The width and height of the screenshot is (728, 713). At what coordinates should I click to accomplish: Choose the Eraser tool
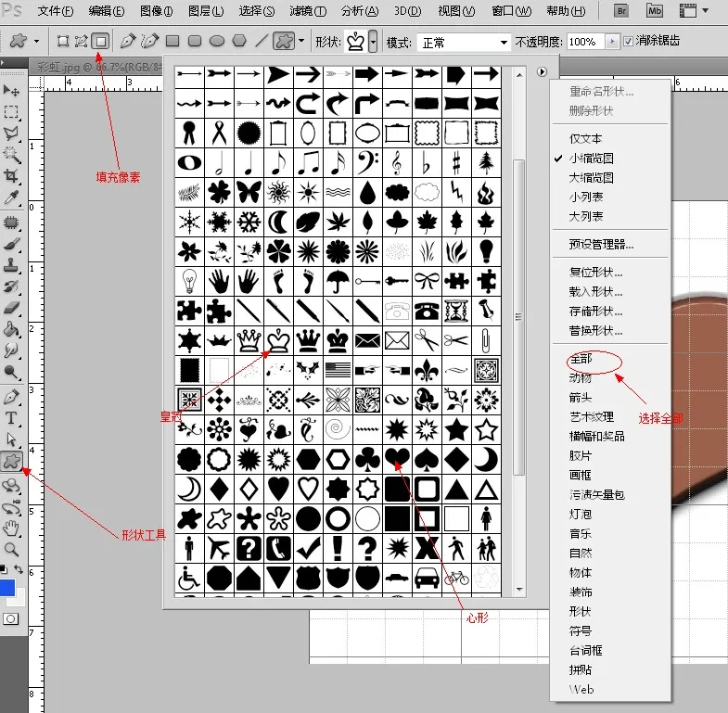(x=12, y=307)
